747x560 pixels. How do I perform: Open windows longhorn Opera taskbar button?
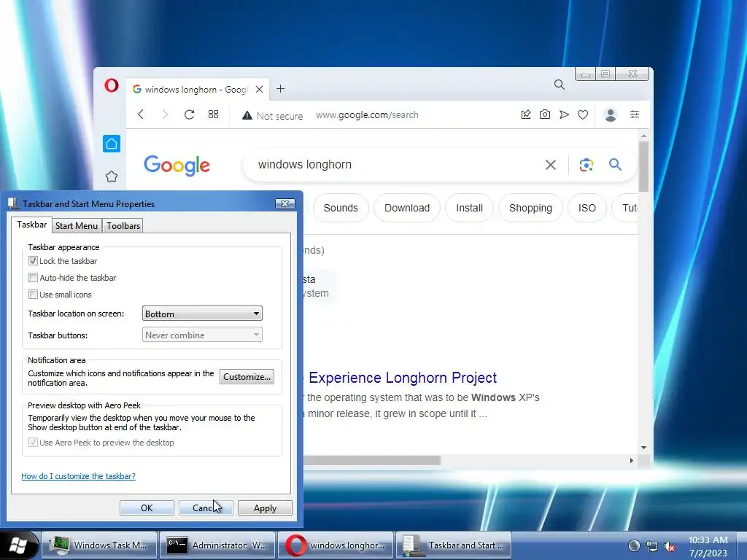coord(336,545)
